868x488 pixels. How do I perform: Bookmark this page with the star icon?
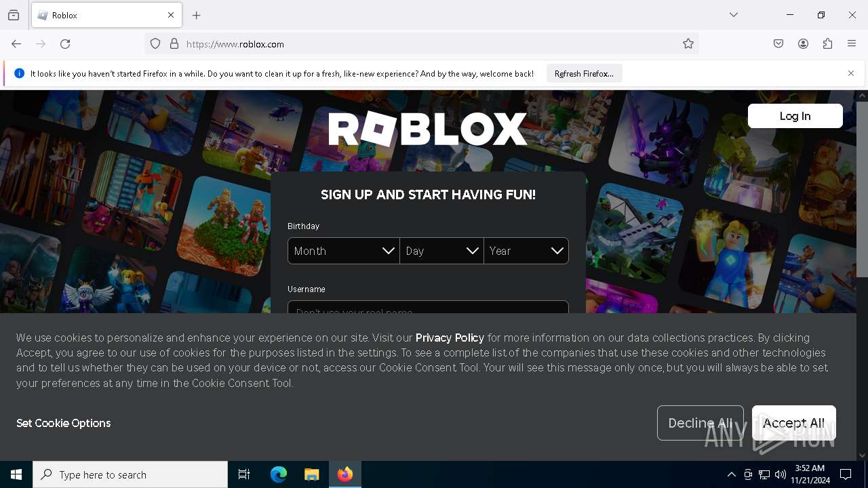coord(688,44)
